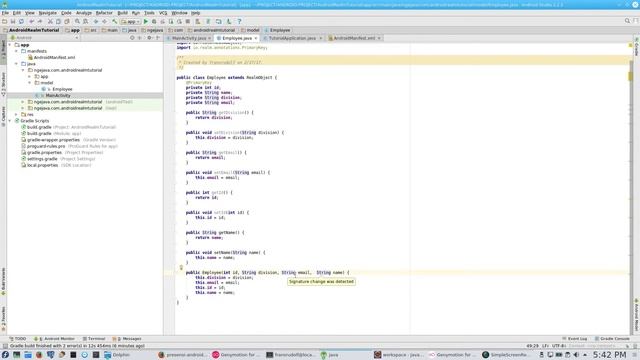The image size is (640, 360).
Task: Click the Find magnifier icon in toolbar
Action: [x=77, y=21]
